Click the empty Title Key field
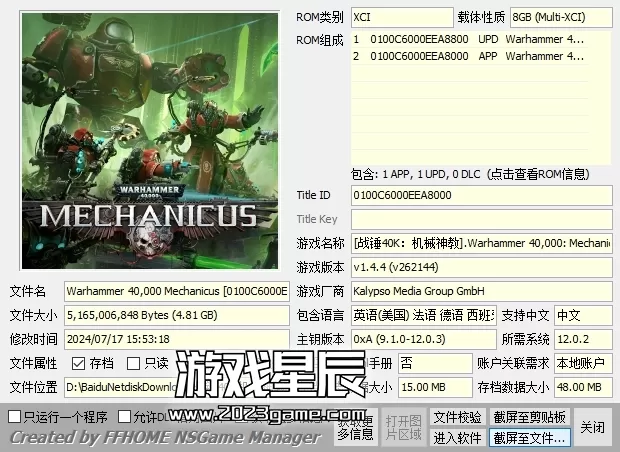Viewport: 620px width, 452px height. tap(481, 219)
